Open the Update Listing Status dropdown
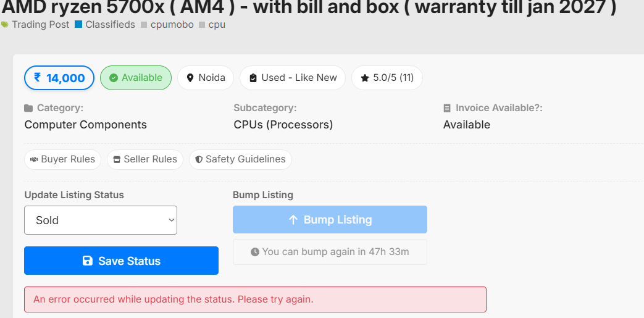 [x=100, y=220]
